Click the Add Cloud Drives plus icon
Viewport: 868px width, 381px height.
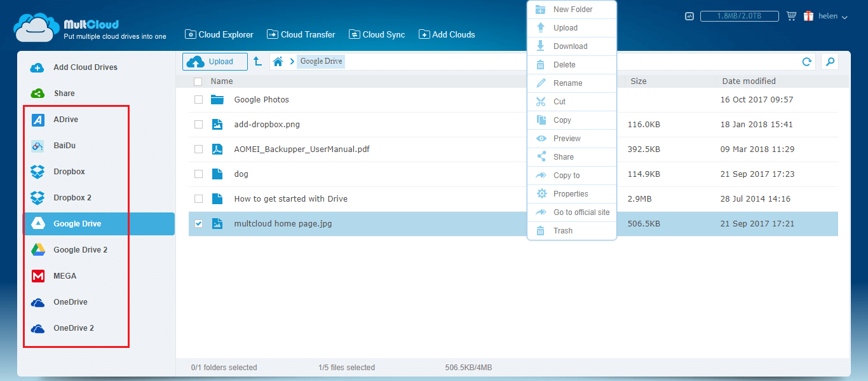click(x=37, y=67)
